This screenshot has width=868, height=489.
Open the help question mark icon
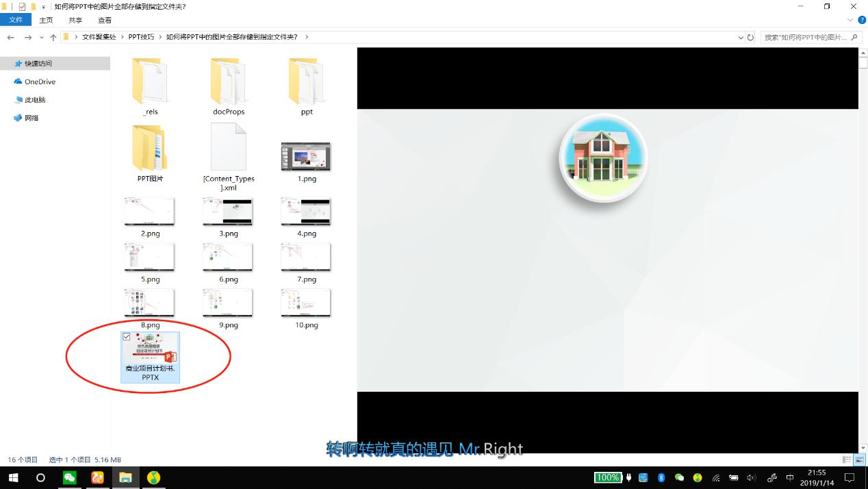click(862, 20)
